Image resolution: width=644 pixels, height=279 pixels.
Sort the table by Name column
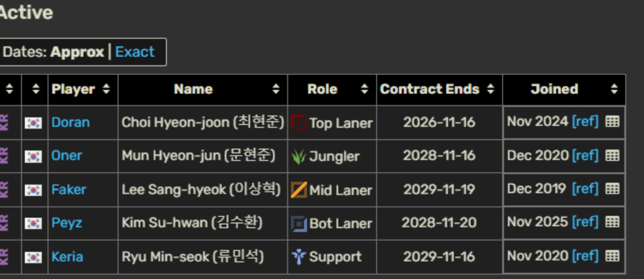(276, 89)
